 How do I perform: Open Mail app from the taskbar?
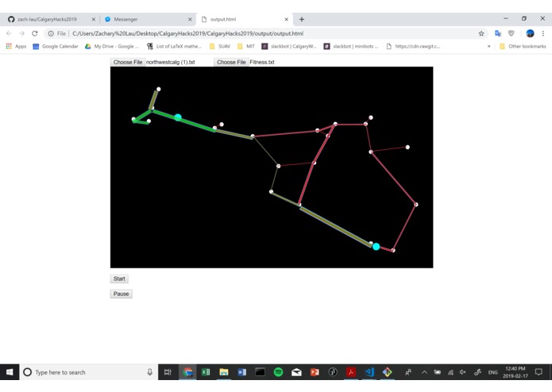point(296,372)
